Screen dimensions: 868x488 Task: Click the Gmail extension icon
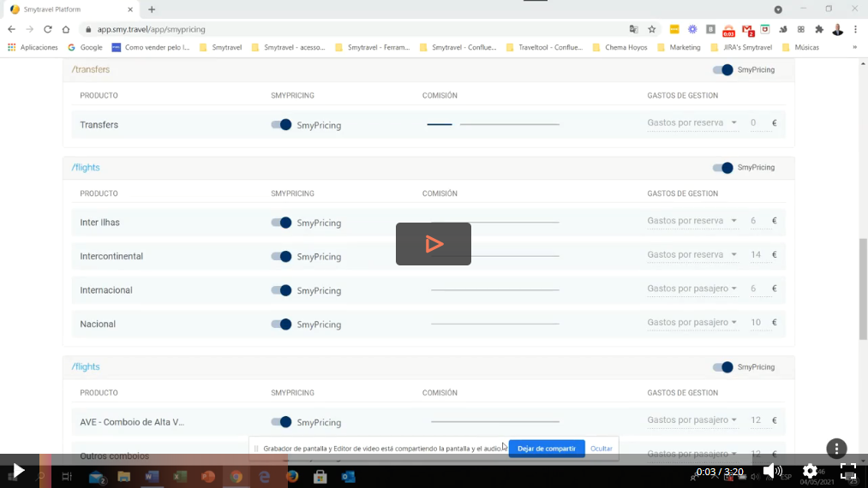747,29
